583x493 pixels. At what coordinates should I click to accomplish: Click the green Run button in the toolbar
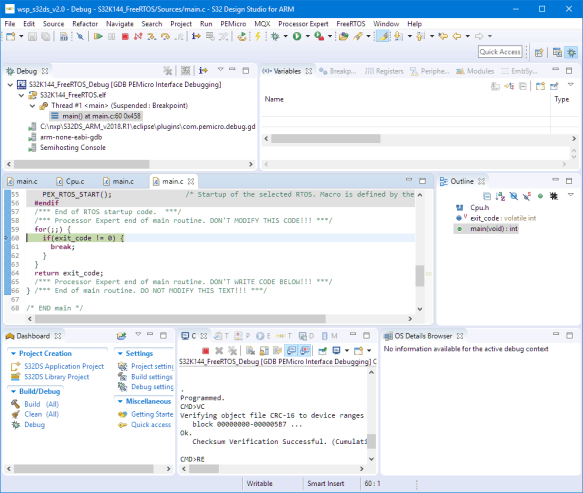point(297,36)
